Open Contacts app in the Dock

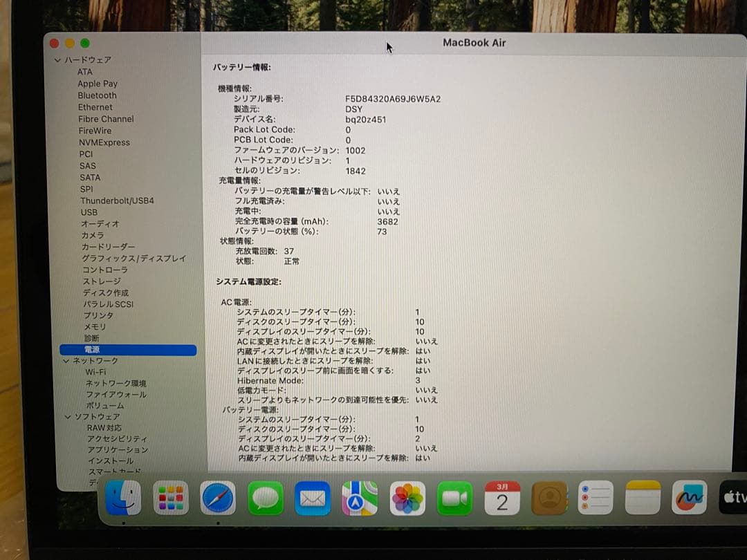pyautogui.click(x=549, y=498)
